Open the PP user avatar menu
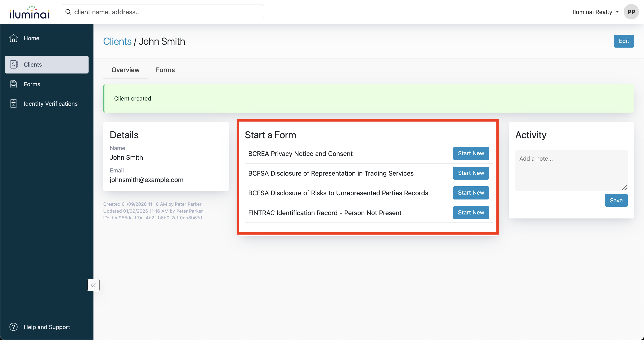This screenshot has height=340, width=644. [631, 12]
